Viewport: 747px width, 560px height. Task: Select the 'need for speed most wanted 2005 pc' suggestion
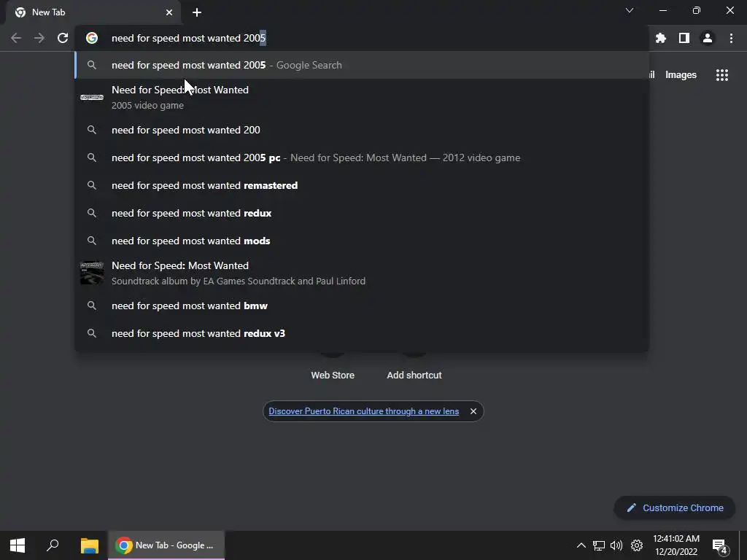(362, 157)
